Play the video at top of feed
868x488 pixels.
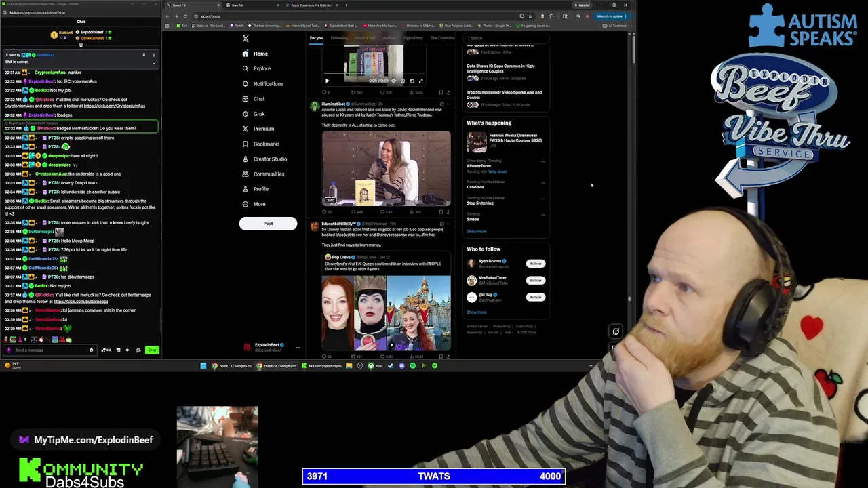[327, 81]
